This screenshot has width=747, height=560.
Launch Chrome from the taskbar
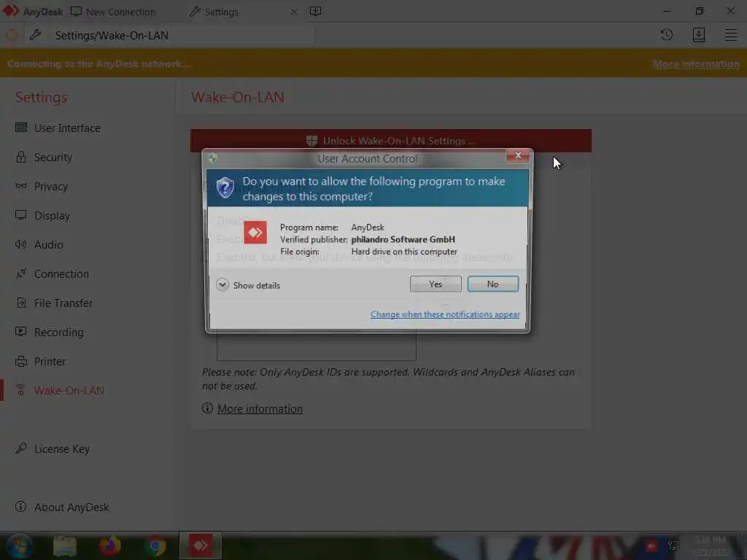point(155,546)
